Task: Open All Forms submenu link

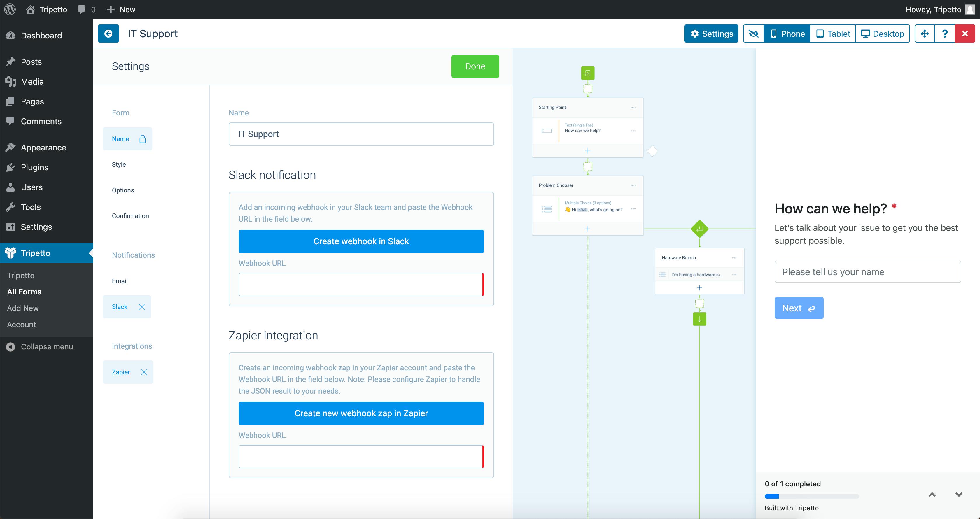Action: [x=24, y=292]
